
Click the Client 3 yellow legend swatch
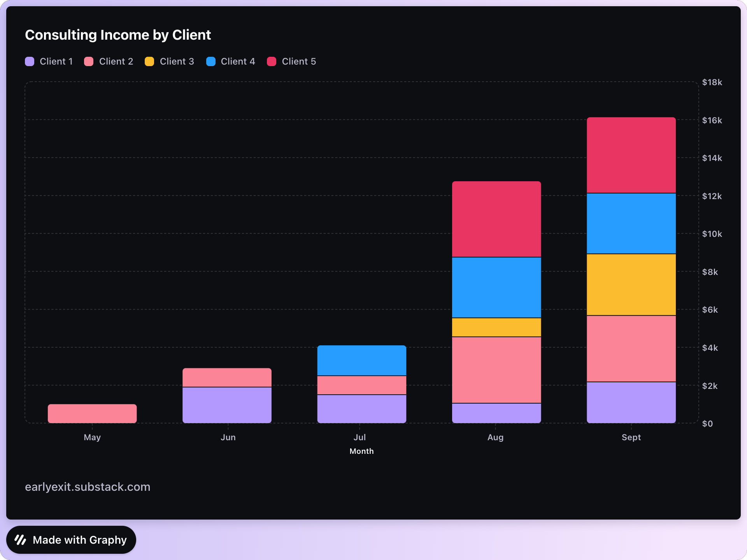(149, 61)
